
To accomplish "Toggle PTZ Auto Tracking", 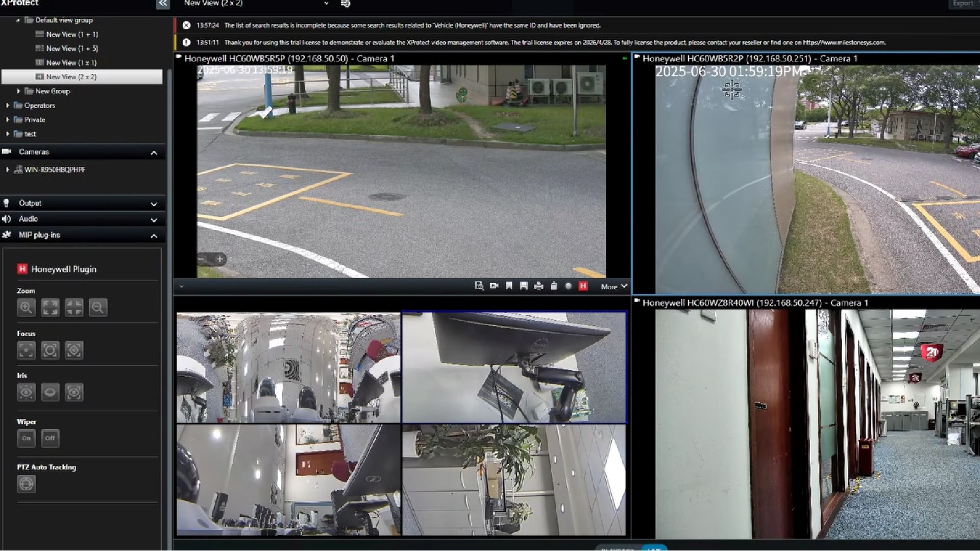I will coord(26,484).
